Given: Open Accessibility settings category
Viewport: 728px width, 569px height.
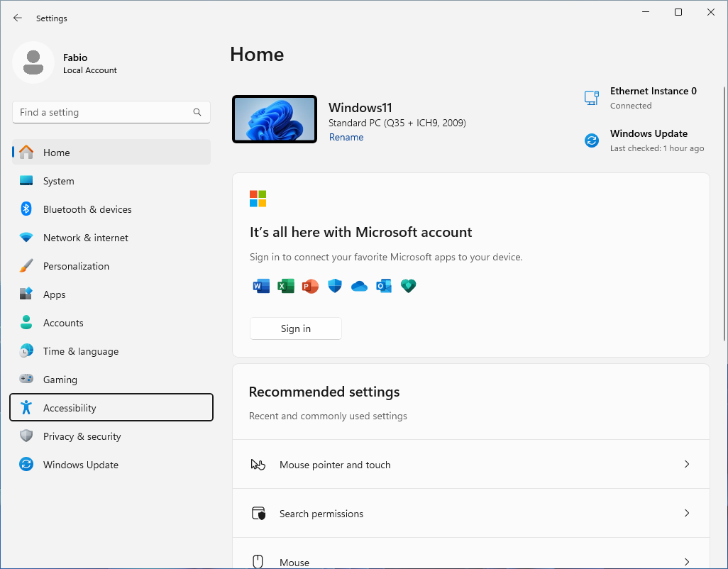Looking at the screenshot, I should pos(111,407).
